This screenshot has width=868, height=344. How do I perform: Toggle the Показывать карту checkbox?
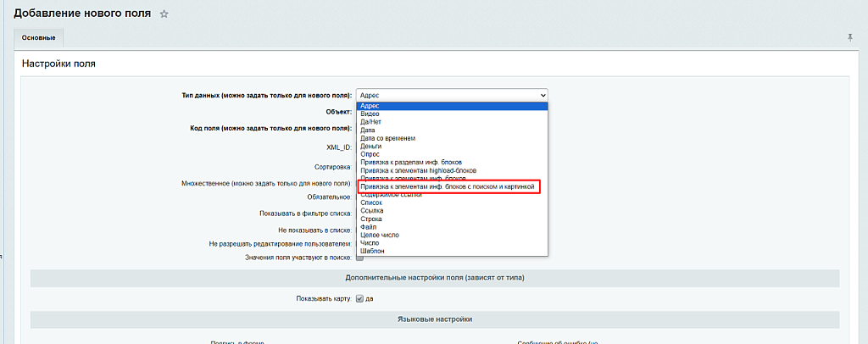[x=359, y=298]
